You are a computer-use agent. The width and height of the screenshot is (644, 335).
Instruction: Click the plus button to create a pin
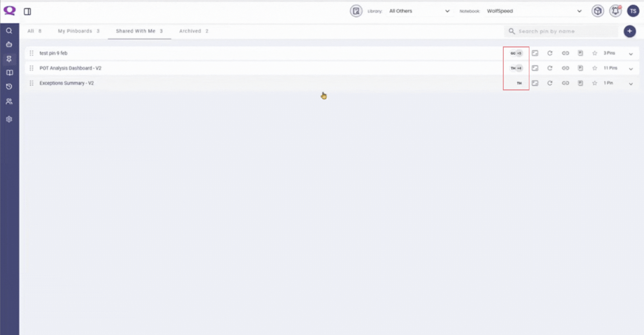630,31
